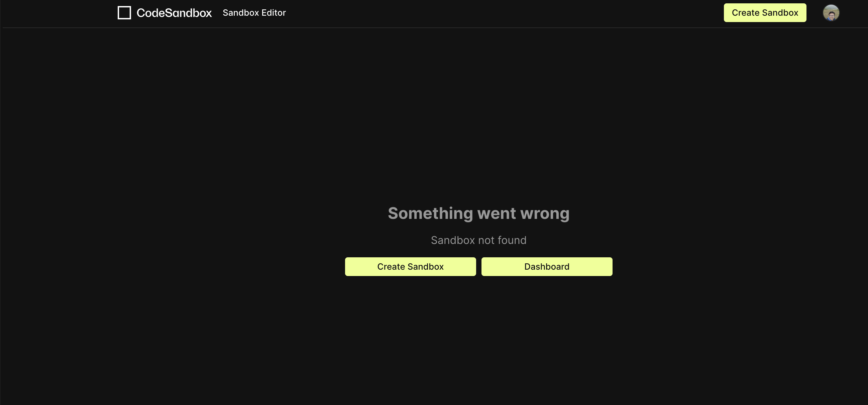The width and height of the screenshot is (868, 405).
Task: Click the centered Create Sandbox button
Action: click(410, 266)
